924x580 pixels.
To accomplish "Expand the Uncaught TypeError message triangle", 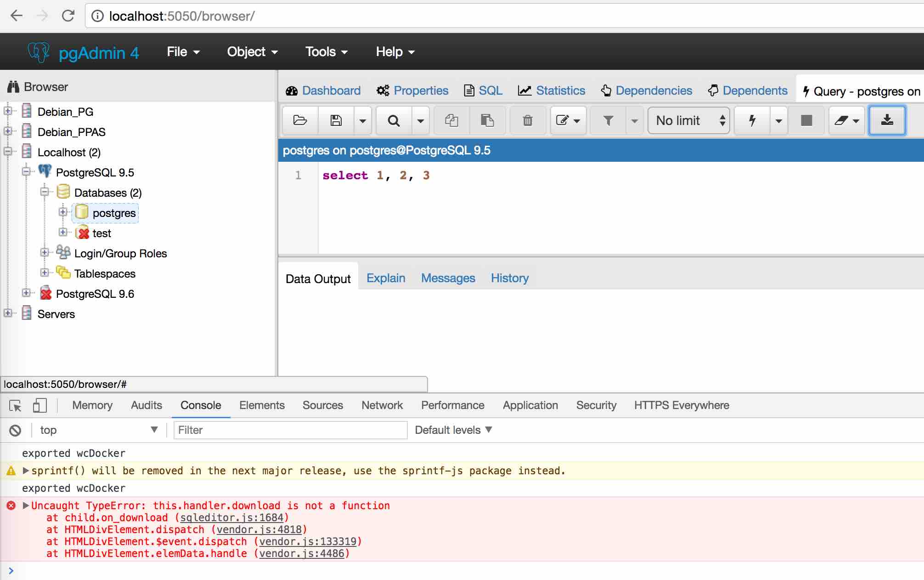I will point(26,506).
